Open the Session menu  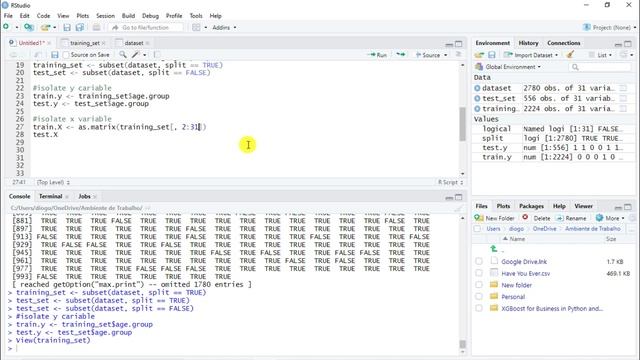coord(105,16)
